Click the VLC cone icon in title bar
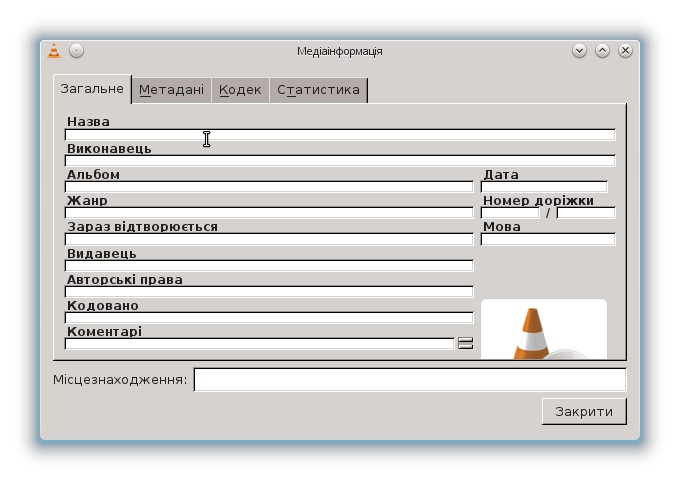The image size is (680, 480). pos(54,51)
